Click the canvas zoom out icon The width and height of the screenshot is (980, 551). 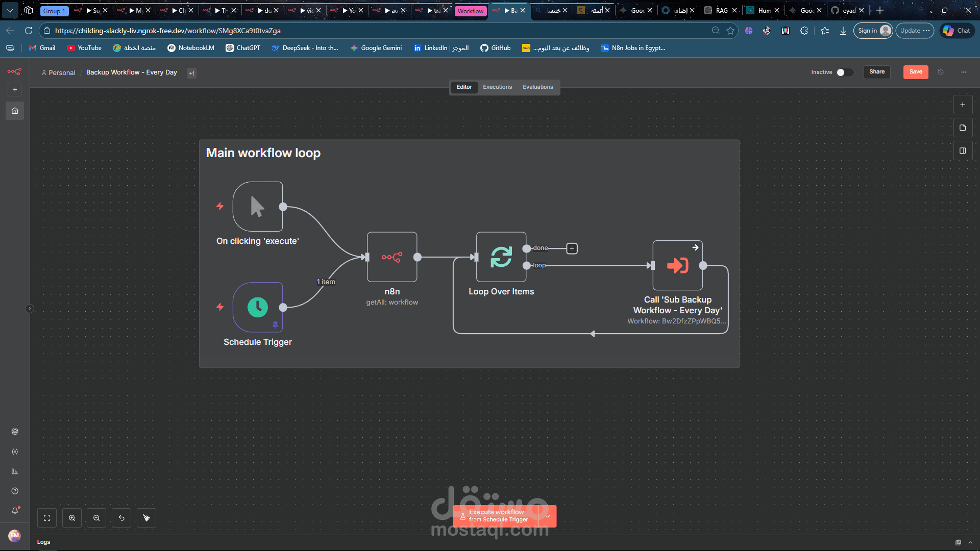tap(96, 518)
